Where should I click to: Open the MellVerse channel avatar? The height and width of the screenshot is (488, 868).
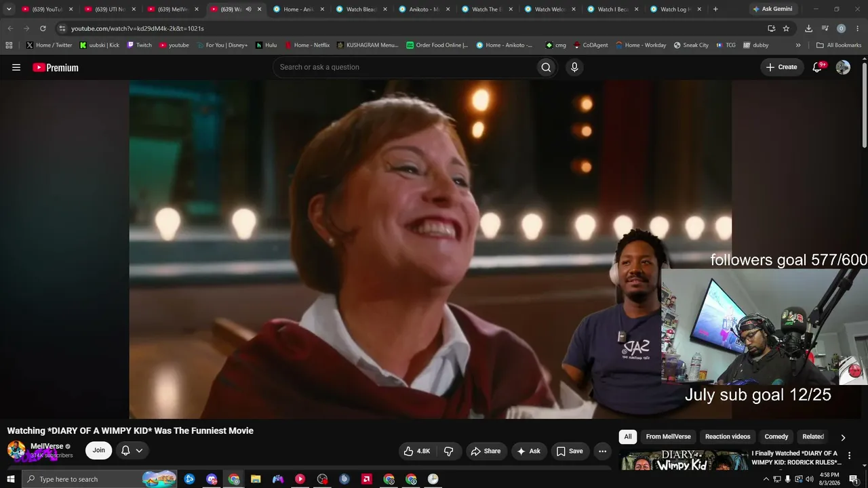[16, 450]
